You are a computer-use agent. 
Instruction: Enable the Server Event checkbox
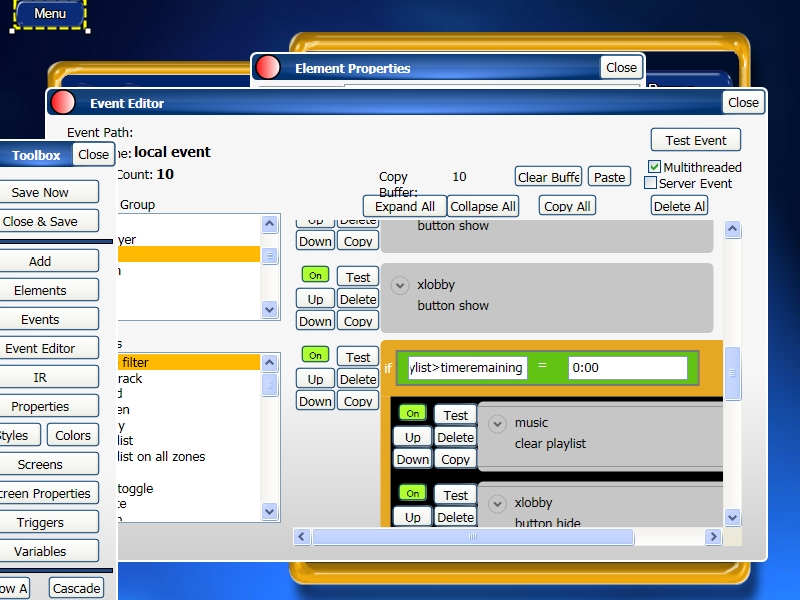click(651, 184)
